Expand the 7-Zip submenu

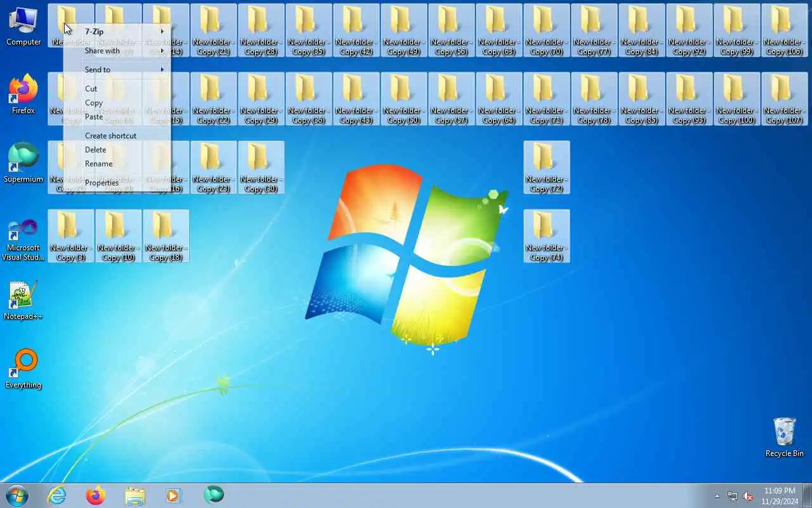117,32
